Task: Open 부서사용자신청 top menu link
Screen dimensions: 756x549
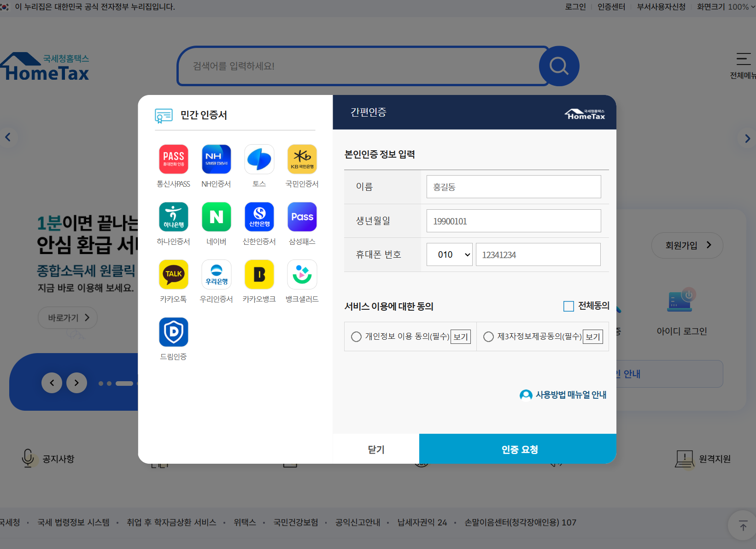Action: point(661,7)
